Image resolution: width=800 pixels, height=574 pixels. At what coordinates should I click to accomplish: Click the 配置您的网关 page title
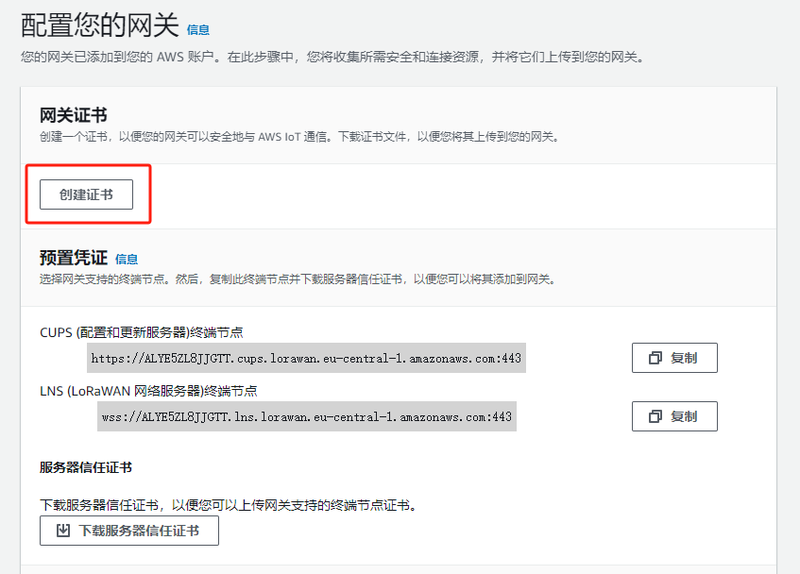pos(99,26)
